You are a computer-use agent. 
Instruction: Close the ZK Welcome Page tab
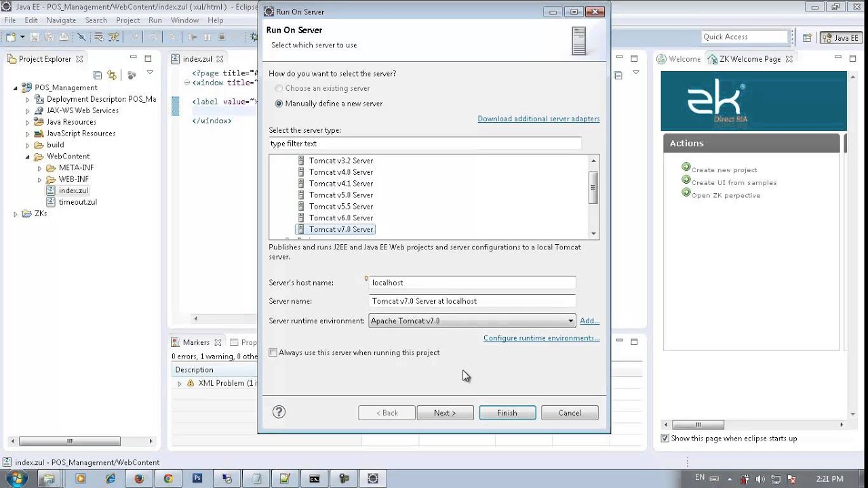789,59
